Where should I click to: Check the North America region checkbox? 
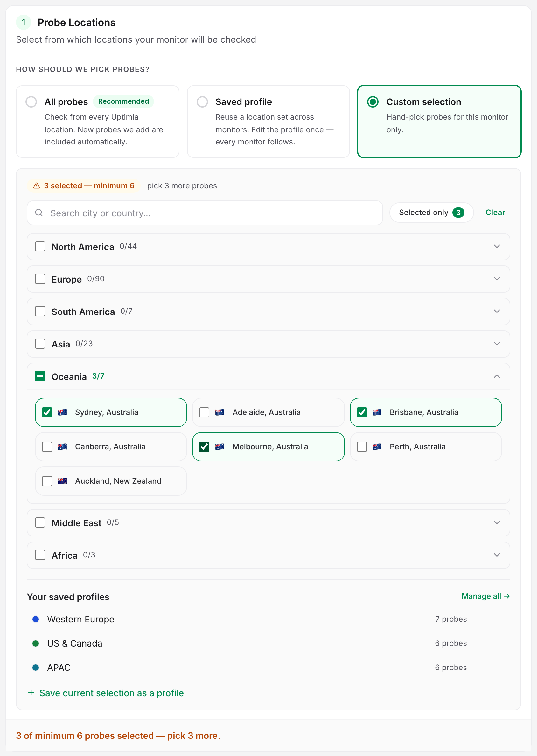(40, 246)
